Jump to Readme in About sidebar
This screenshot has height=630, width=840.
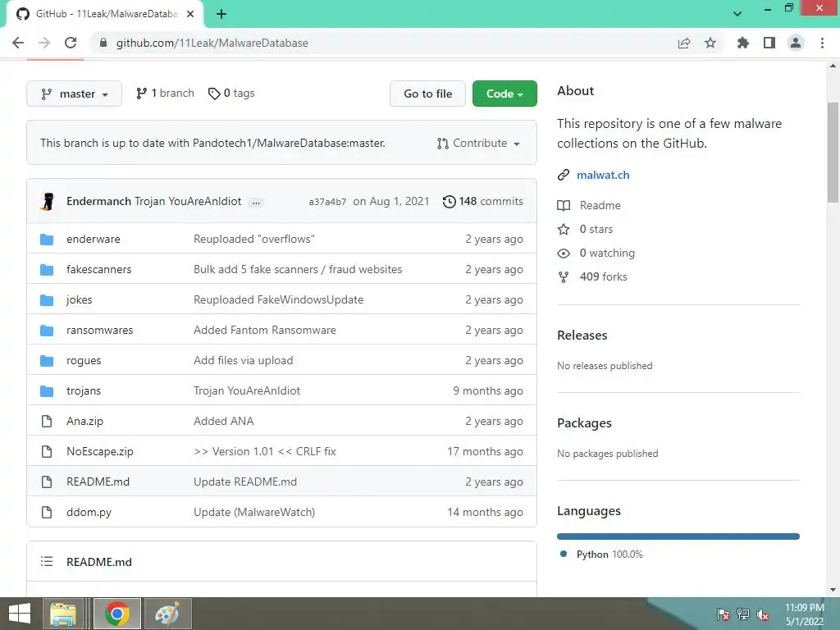tap(600, 205)
